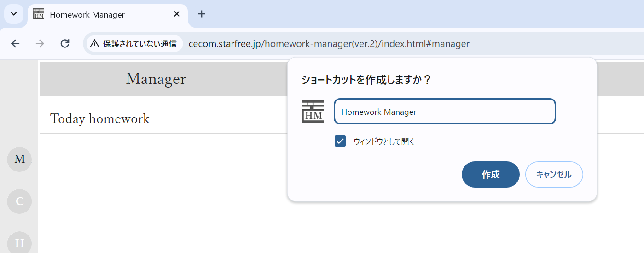Click the not-secure warning chip
Viewport: 644px width, 253px height.
(133, 44)
